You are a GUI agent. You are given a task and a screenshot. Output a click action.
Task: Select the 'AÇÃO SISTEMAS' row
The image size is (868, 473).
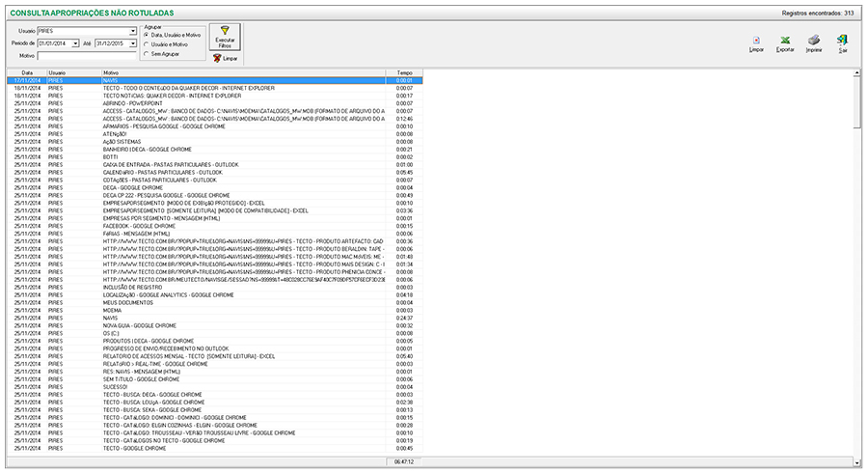pyautogui.click(x=215, y=142)
